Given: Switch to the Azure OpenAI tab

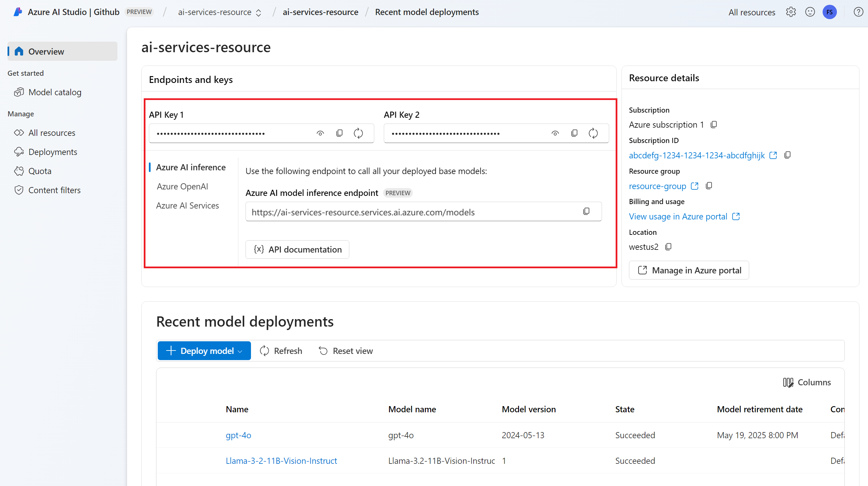Looking at the screenshot, I should tap(182, 186).
